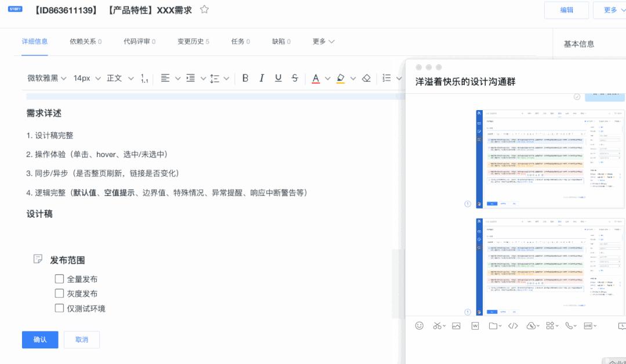Insert a code snippet in the chat

point(513,326)
